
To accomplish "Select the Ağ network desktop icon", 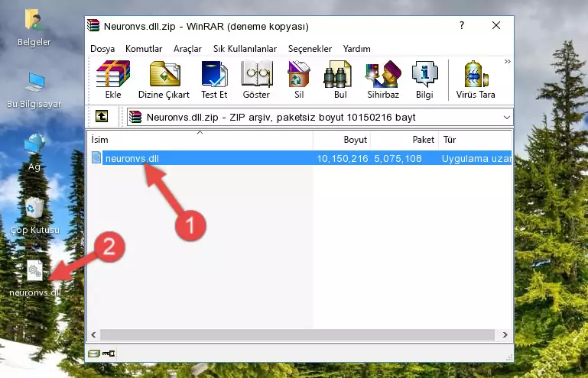I will tap(34, 152).
